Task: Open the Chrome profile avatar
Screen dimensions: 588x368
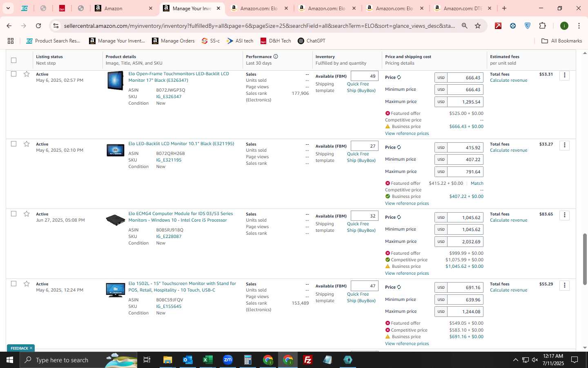Action: (564, 26)
